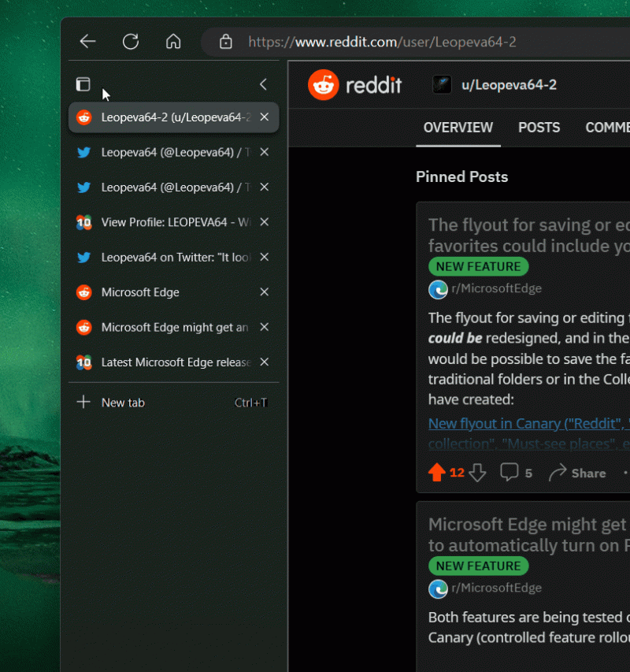Switch to the POSTS tab
The height and width of the screenshot is (672, 630).
539,127
